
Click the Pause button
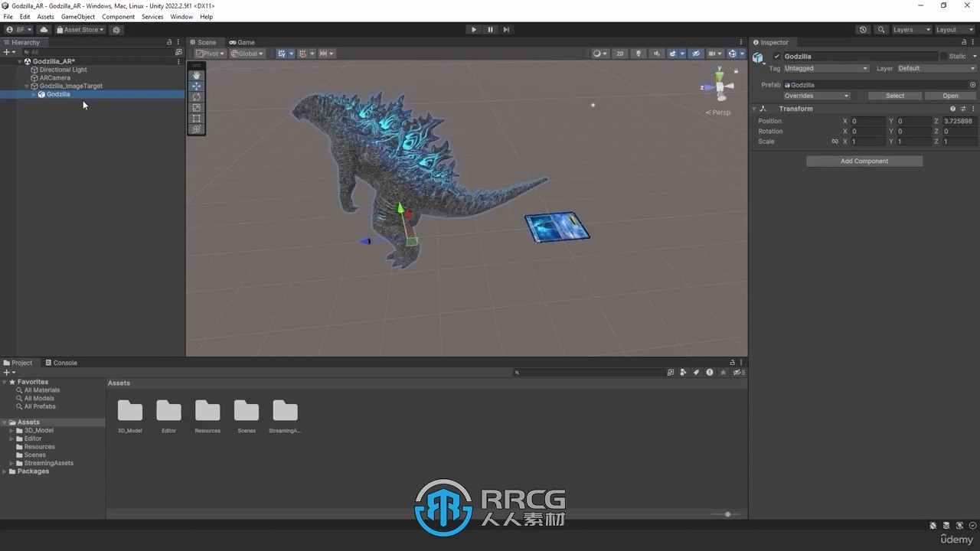[x=490, y=30]
